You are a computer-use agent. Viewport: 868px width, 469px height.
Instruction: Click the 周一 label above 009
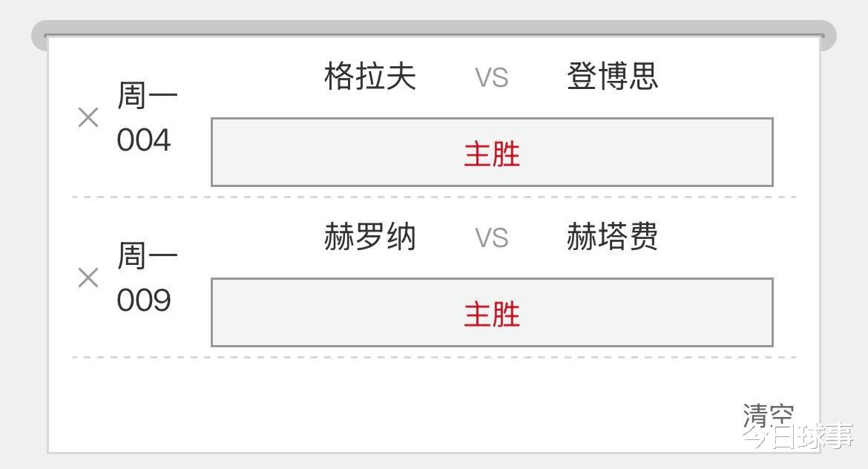coord(148,257)
